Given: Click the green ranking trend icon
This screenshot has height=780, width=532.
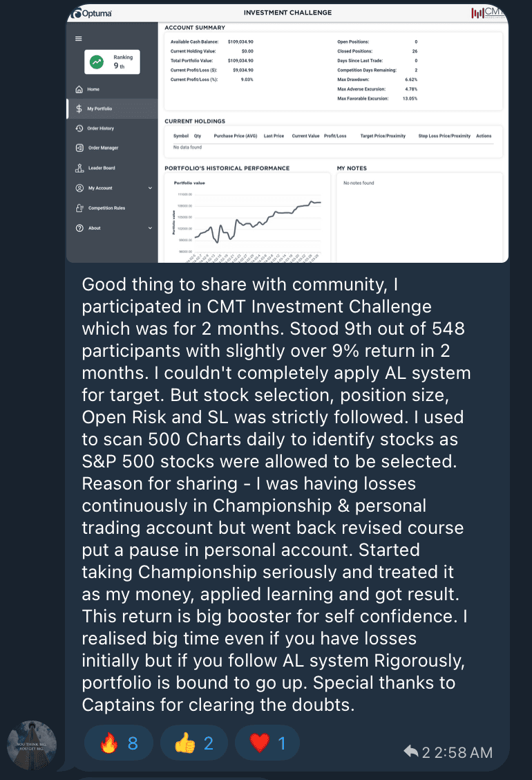Looking at the screenshot, I should tap(97, 62).
